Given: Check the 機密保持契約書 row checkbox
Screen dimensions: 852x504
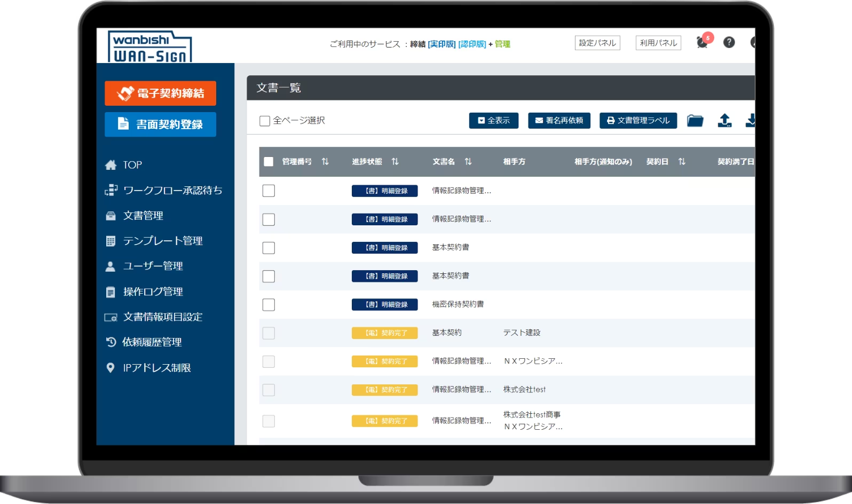Looking at the screenshot, I should pyautogui.click(x=269, y=305).
